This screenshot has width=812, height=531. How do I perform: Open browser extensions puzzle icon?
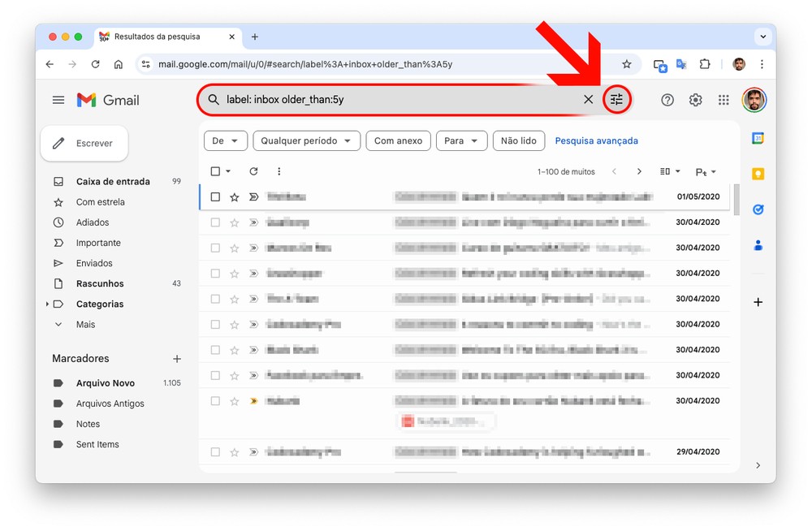[x=704, y=64]
